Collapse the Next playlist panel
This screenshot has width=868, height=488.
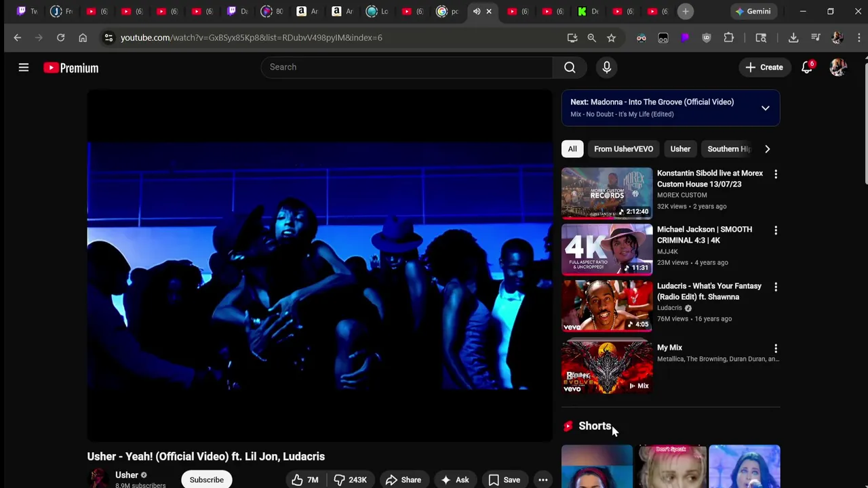click(x=766, y=108)
